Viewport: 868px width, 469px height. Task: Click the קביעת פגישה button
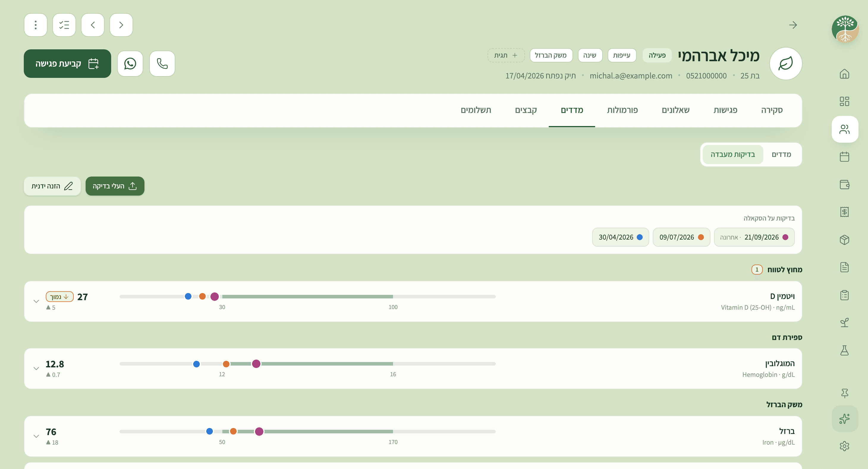click(67, 63)
